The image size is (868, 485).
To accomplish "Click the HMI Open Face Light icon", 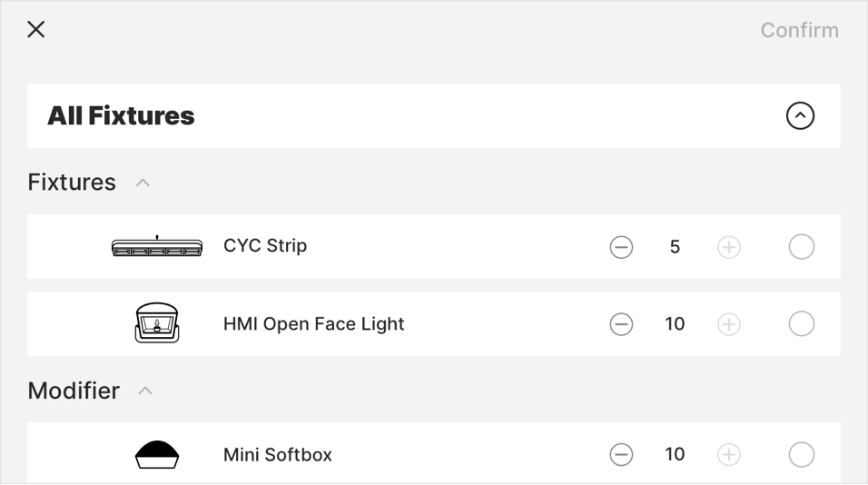I will 157,323.
